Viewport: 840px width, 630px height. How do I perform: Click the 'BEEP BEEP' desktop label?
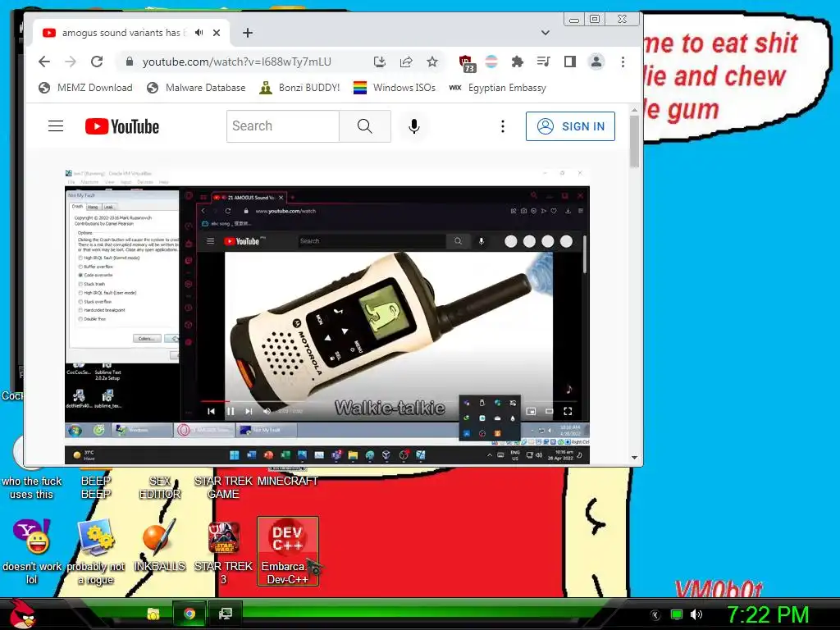point(96,487)
